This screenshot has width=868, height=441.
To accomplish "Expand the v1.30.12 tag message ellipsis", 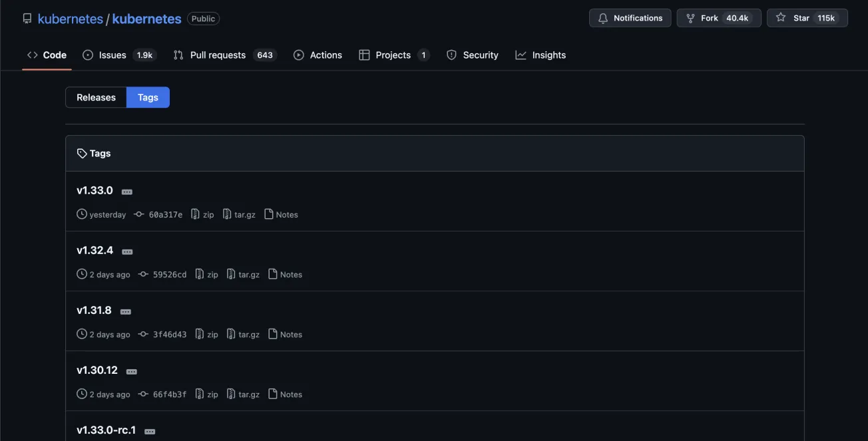I will tap(132, 372).
